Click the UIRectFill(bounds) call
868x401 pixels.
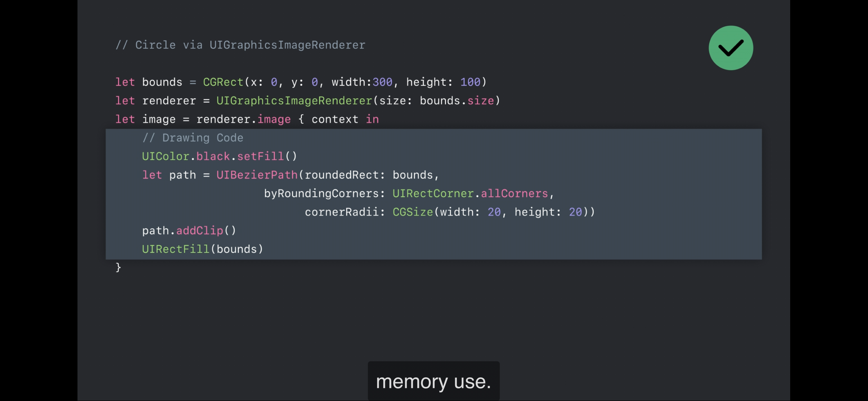click(x=202, y=249)
